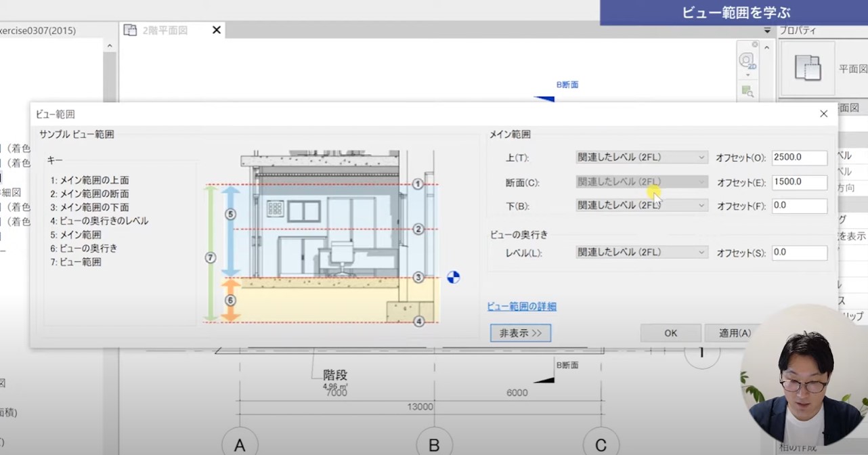The image size is (868, 455).
Task: Click the 2D steering wheel navigation icon
Action: pyautogui.click(x=747, y=60)
